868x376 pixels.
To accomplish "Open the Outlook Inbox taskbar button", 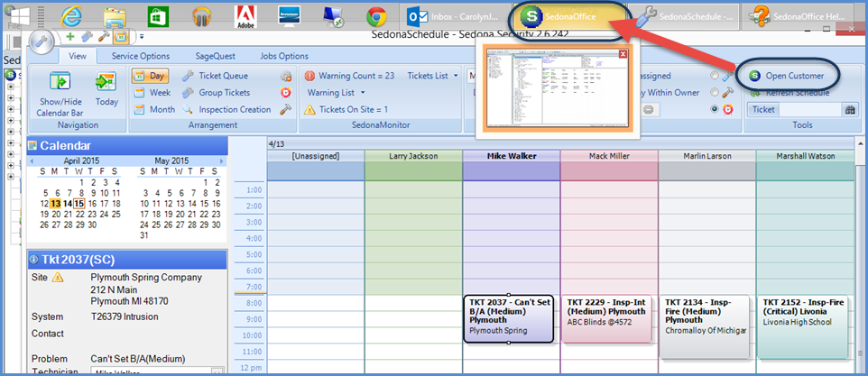I will coord(457,16).
